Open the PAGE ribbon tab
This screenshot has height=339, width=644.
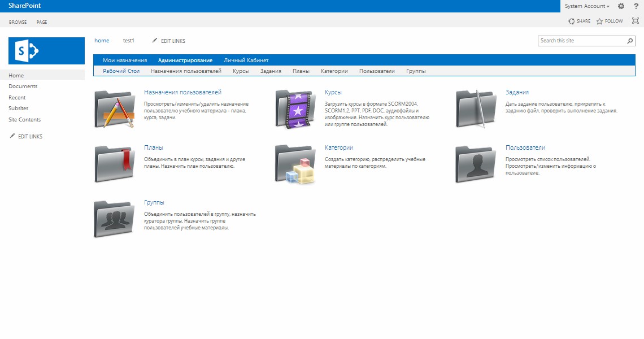point(42,22)
